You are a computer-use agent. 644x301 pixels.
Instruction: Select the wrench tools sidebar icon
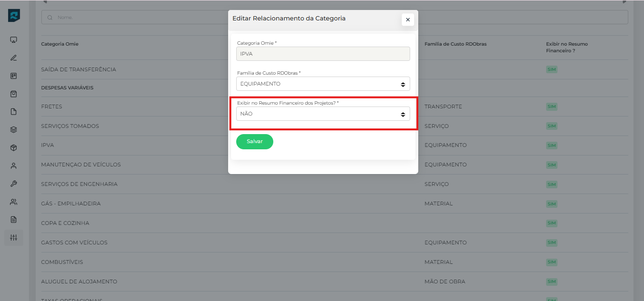pos(14,184)
